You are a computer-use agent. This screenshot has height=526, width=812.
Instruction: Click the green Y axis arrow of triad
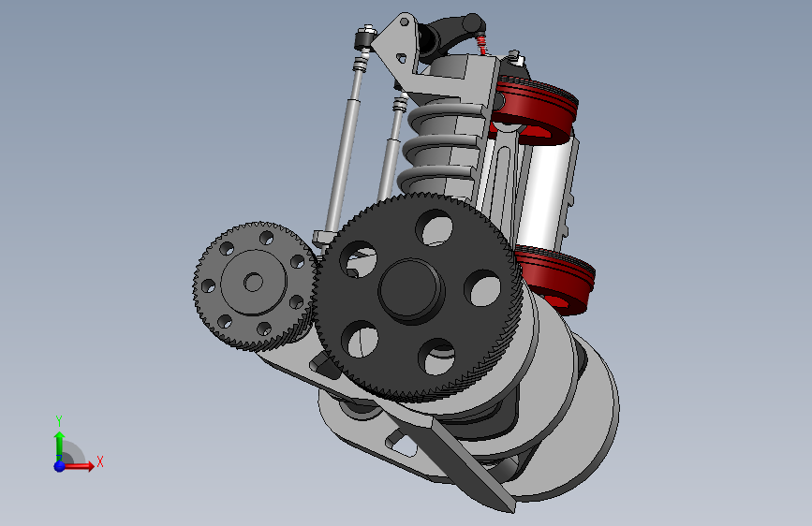[59, 445]
